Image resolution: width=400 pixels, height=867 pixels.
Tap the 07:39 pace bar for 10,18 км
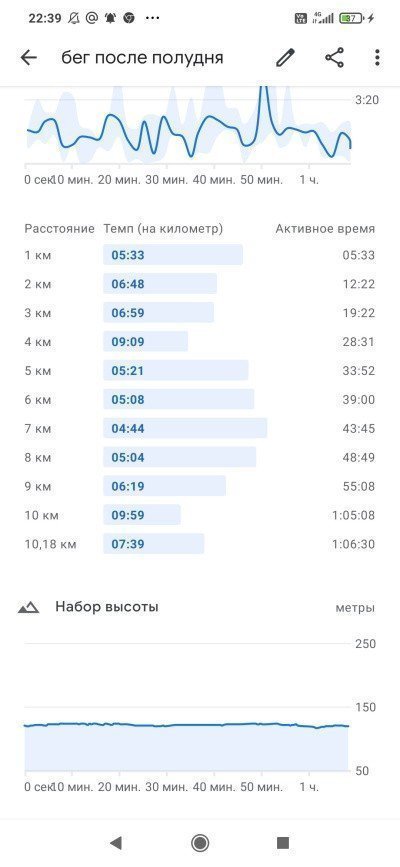[x=154, y=544]
